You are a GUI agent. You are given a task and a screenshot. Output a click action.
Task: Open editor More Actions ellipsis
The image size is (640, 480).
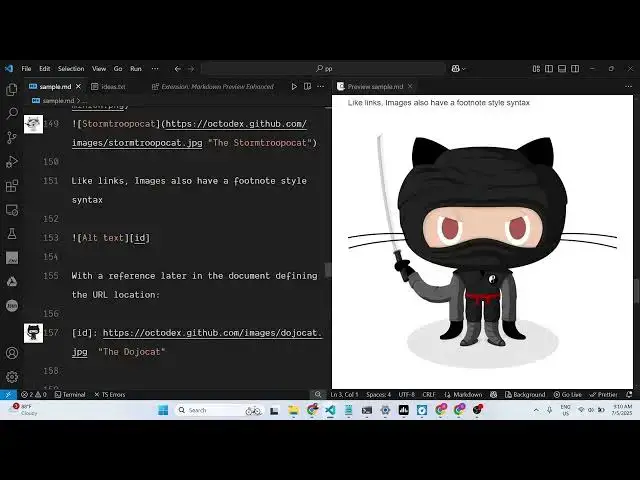[321, 87]
